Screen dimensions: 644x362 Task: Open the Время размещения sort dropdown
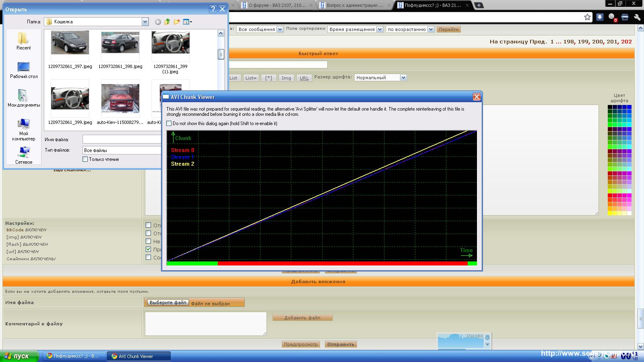click(379, 29)
